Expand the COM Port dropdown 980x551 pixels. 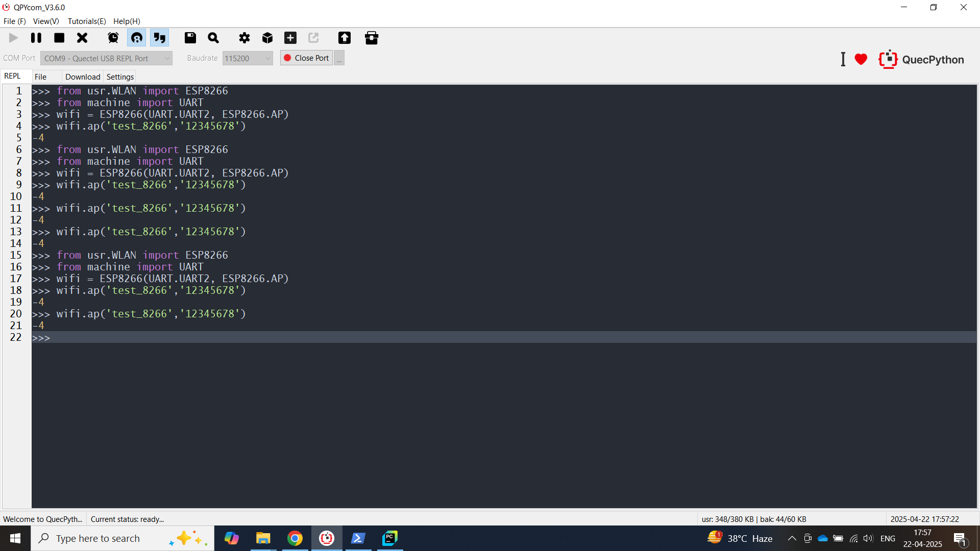(106, 58)
